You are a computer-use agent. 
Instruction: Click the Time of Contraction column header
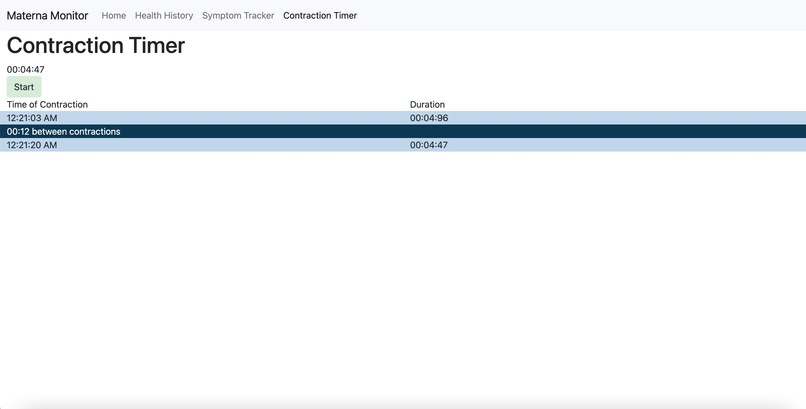point(47,104)
